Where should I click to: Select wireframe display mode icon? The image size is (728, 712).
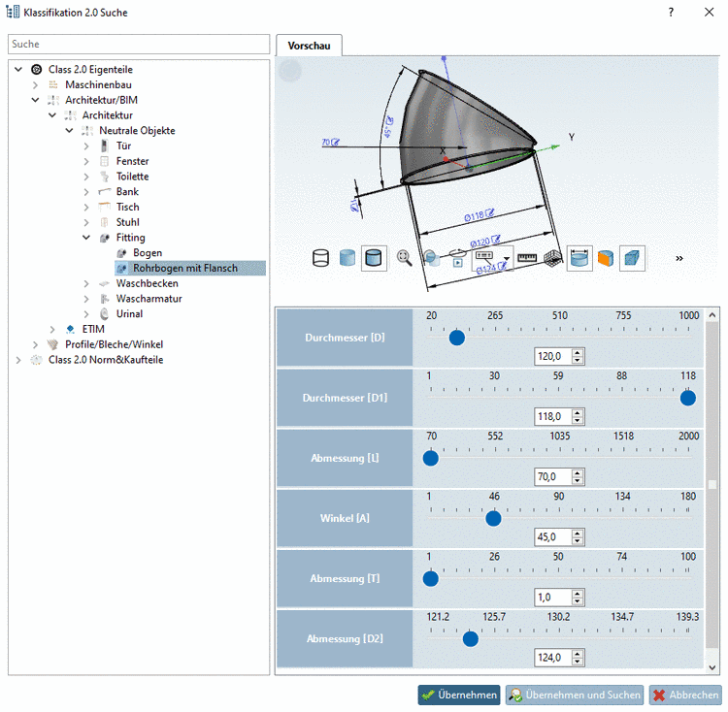pos(321,258)
